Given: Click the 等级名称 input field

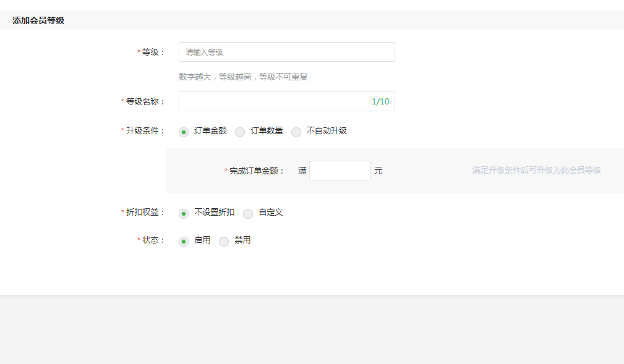Looking at the screenshot, I should click(x=286, y=101).
